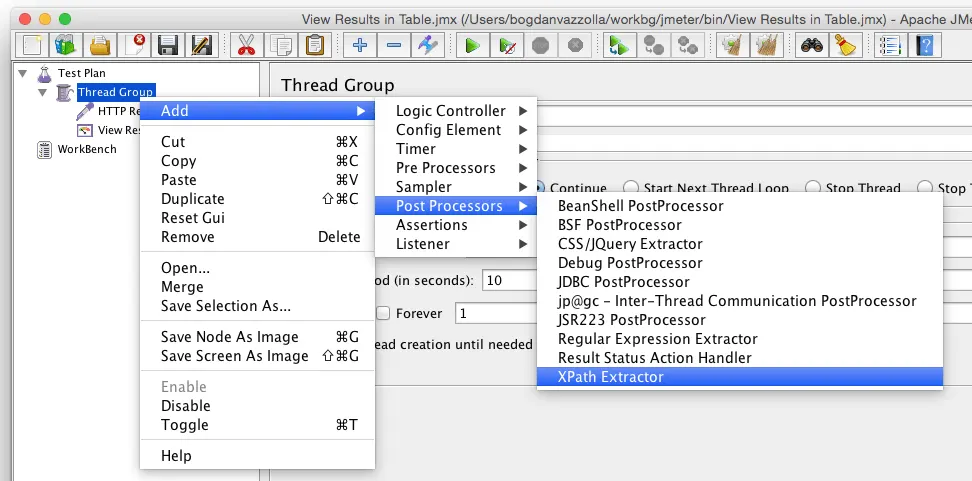Viewport: 972px width, 481px height.
Task: Click Remote Shutdown All icon
Action: (x=687, y=45)
